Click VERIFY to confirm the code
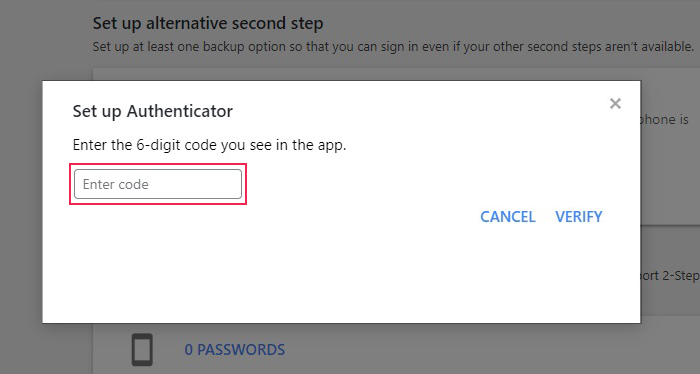Image resolution: width=700 pixels, height=374 pixels. 579,217
